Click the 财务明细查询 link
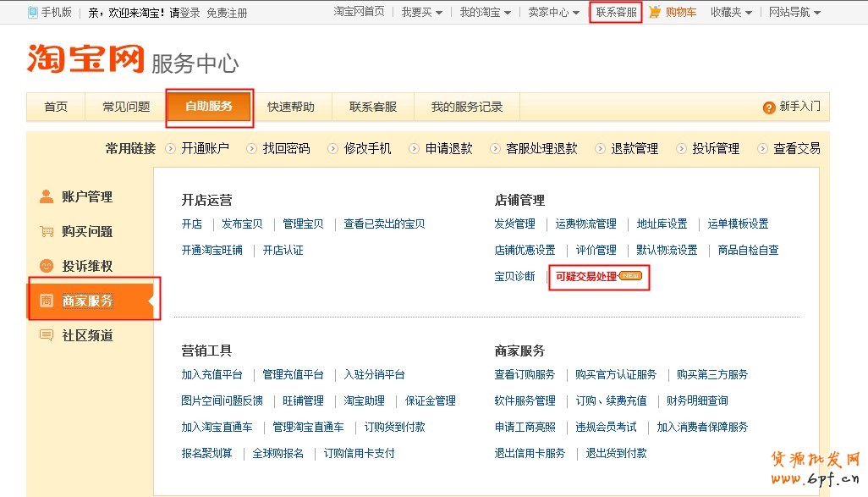Viewport: 868px width, 497px height. (697, 400)
